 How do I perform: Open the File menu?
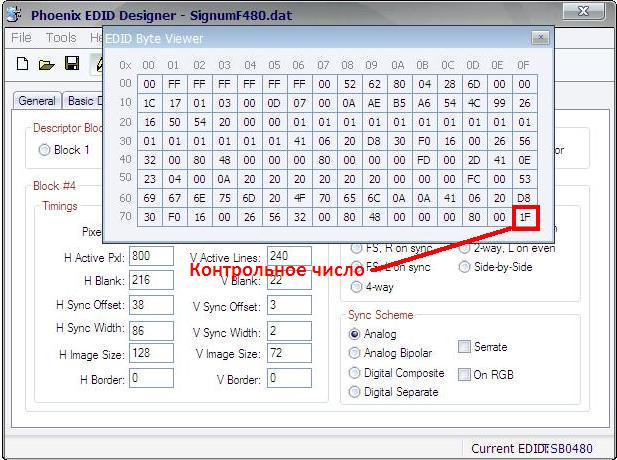pyautogui.click(x=21, y=38)
